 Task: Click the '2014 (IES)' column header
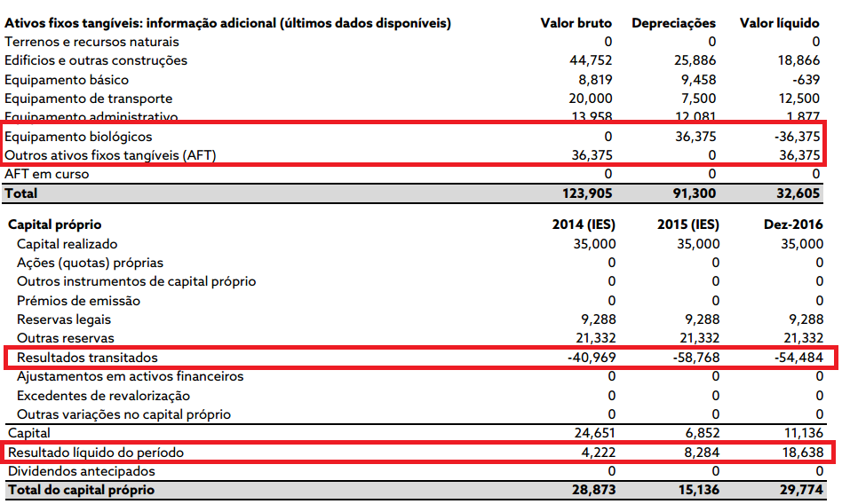click(x=583, y=224)
